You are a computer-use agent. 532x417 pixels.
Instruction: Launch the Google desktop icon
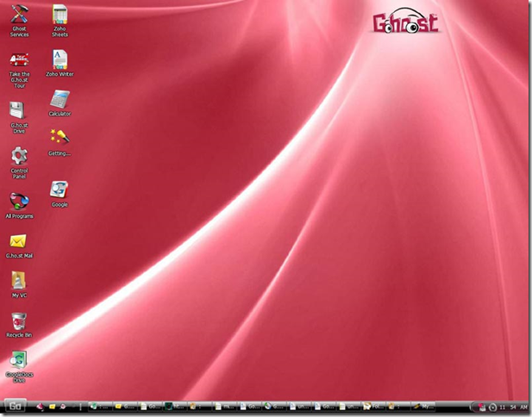tap(59, 194)
